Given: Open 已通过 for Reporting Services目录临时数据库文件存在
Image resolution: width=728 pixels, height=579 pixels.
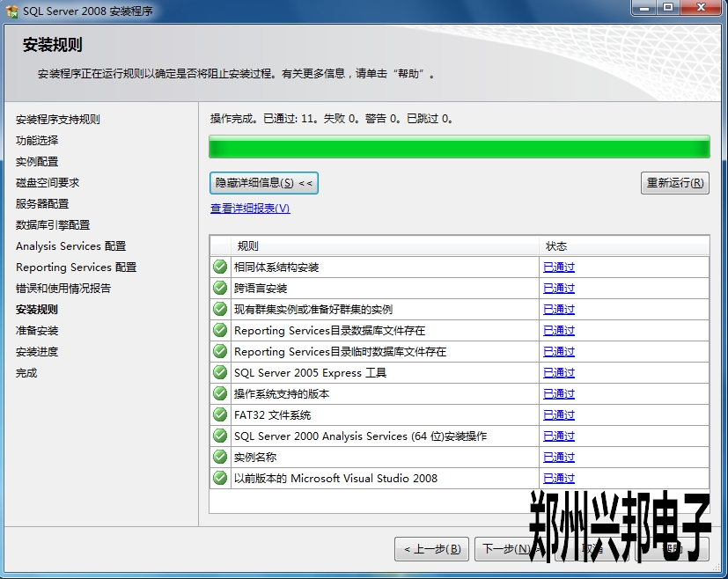Looking at the screenshot, I should 559,352.
